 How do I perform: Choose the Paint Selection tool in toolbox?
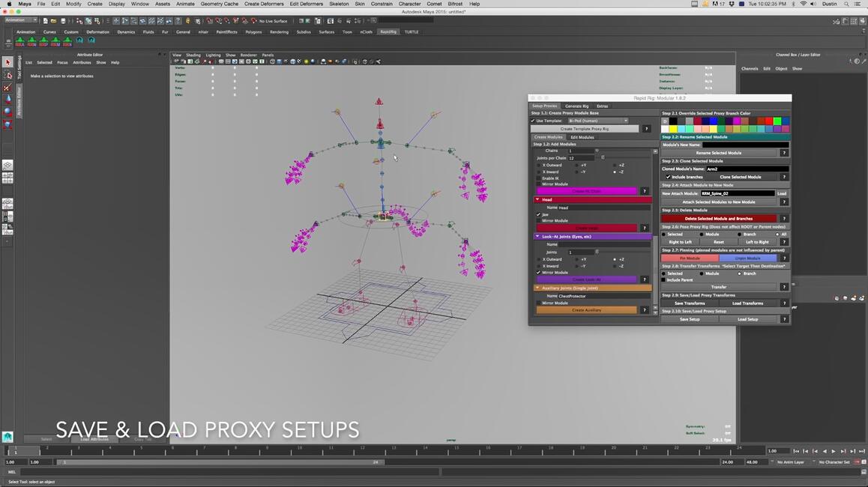7,86
